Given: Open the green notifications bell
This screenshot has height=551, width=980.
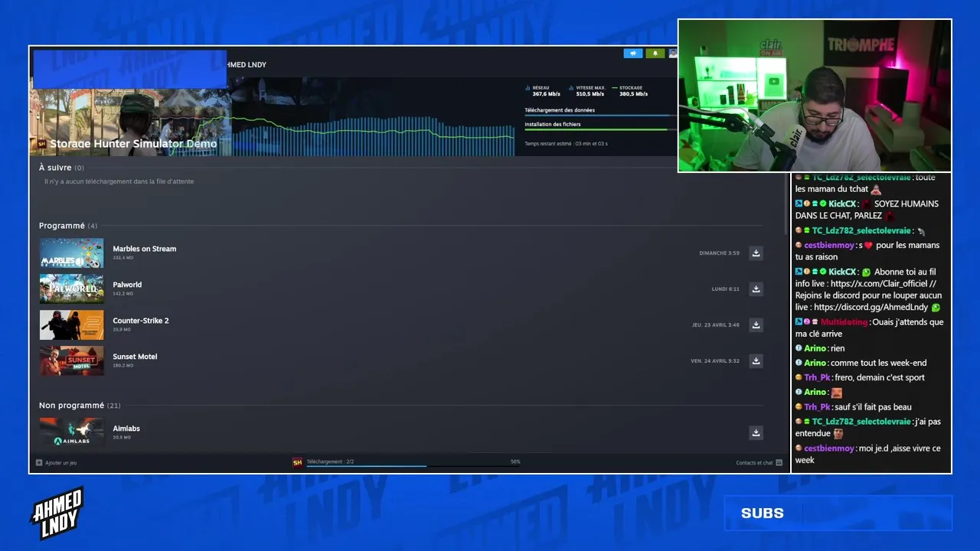Looking at the screenshot, I should point(655,54).
